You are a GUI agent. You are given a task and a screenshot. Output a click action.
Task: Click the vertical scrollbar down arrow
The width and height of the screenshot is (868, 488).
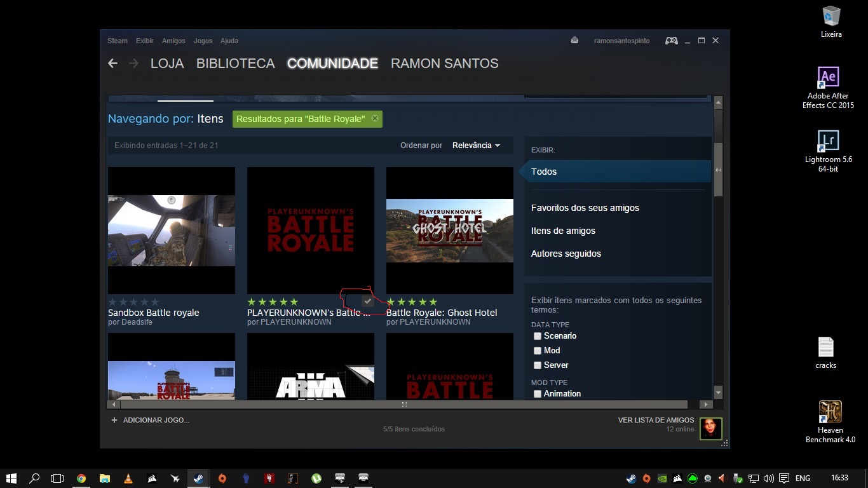tap(718, 391)
